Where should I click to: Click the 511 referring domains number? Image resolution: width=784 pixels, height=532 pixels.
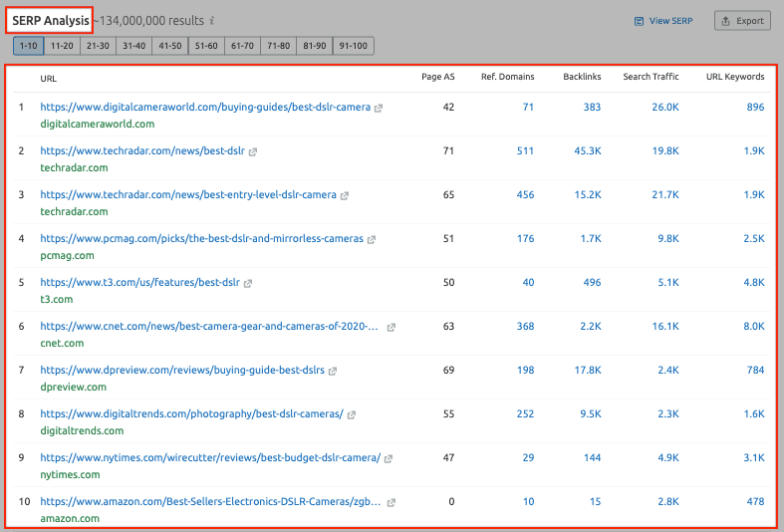tap(522, 151)
